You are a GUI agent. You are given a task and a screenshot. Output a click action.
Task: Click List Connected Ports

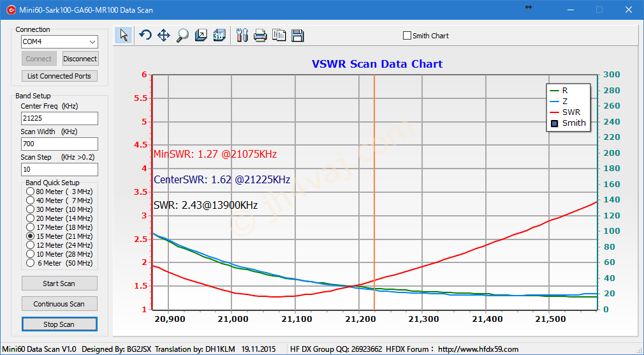pyautogui.click(x=59, y=76)
